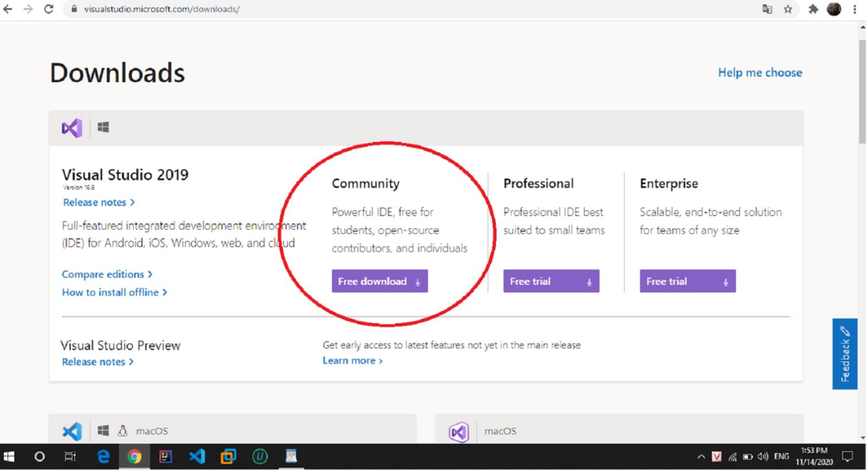This screenshot has height=470, width=868.
Task: Expand hidden icons with the tray chevron
Action: (x=701, y=456)
